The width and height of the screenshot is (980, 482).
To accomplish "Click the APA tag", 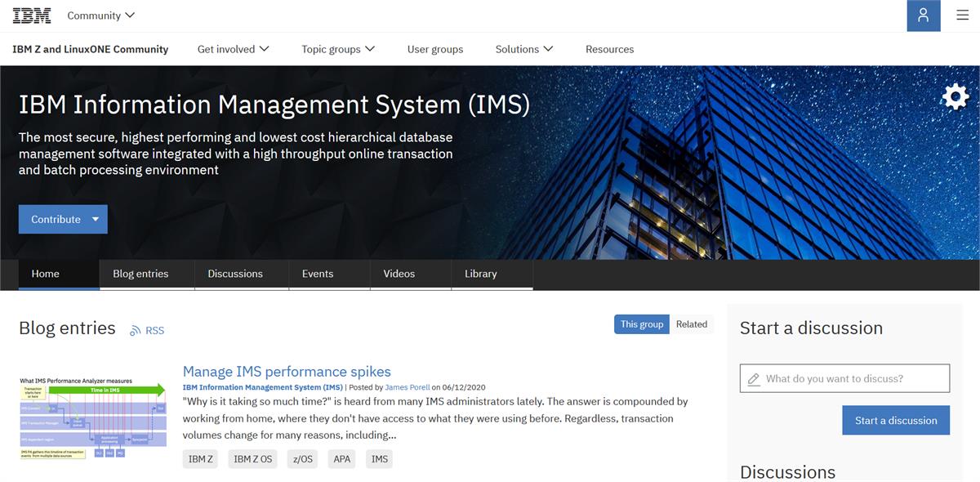I will click(x=342, y=459).
